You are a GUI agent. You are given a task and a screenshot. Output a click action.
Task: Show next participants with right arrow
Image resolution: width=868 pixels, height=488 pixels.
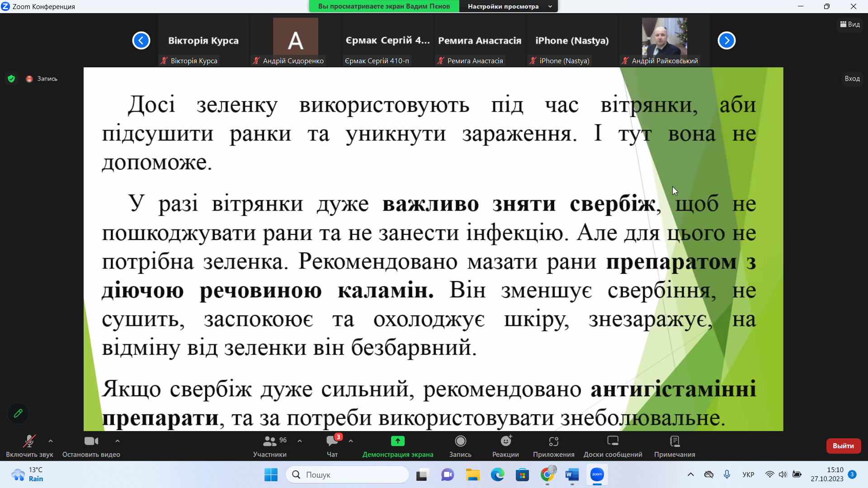pos(726,41)
